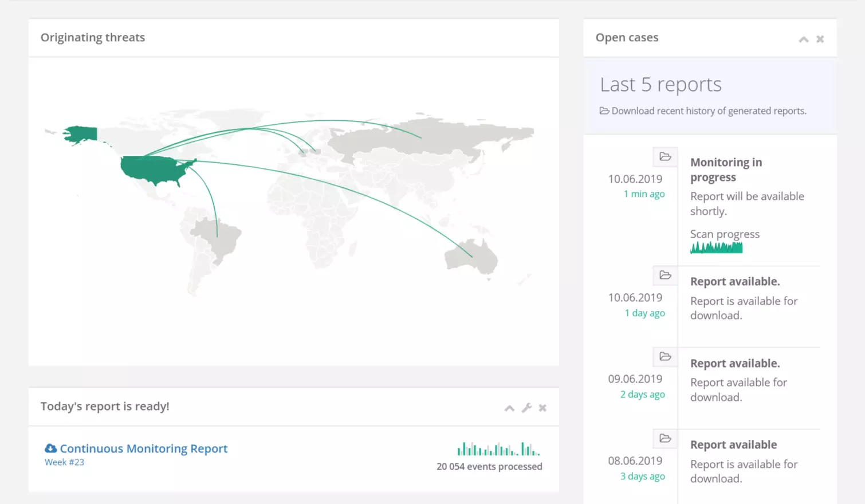Screen dimensions: 865x504
Task: Select the highlighted United States on map
Action: pyautogui.click(x=152, y=169)
